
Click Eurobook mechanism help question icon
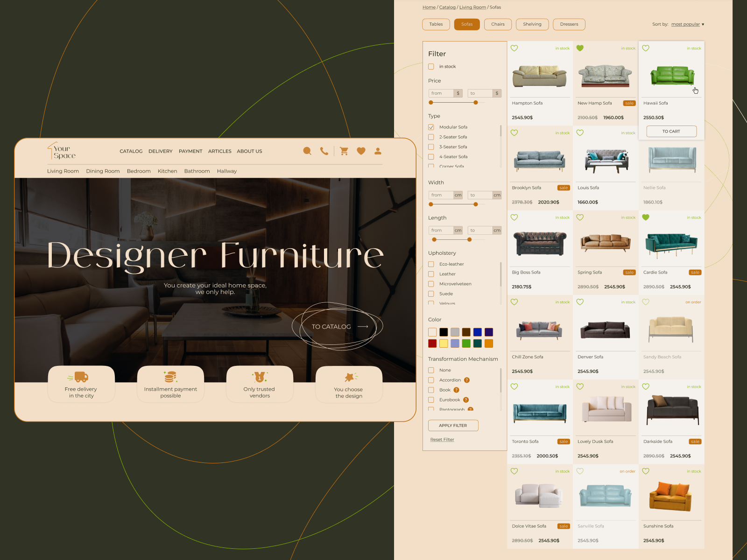[466, 400]
